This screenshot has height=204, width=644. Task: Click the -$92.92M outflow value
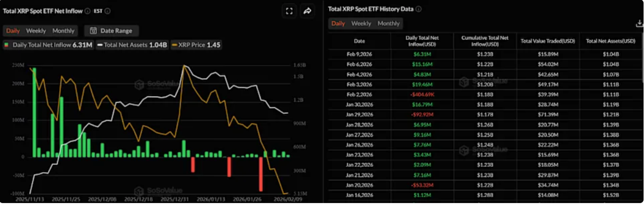422,115
